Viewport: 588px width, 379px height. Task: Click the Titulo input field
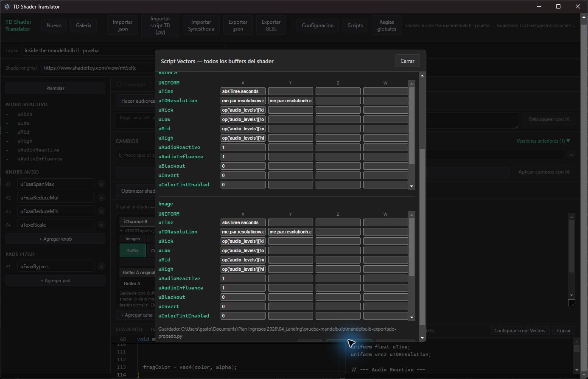pyautogui.click(x=123, y=51)
